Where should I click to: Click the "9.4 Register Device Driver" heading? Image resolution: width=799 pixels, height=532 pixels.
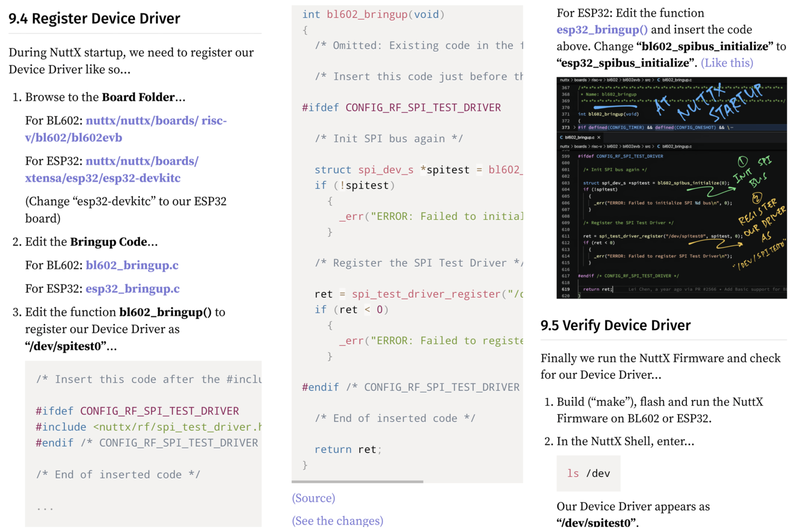pyautogui.click(x=94, y=19)
